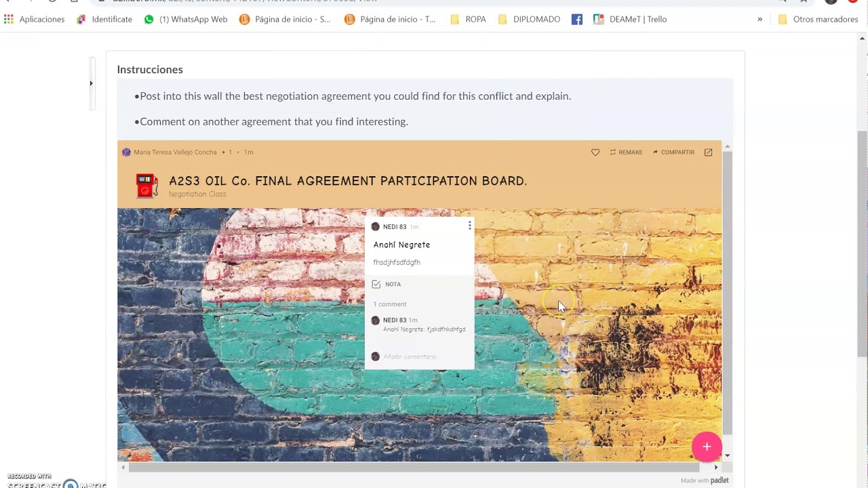The image size is (868, 488).
Task: Click the padlet scroll-down arrow
Action: (727, 456)
